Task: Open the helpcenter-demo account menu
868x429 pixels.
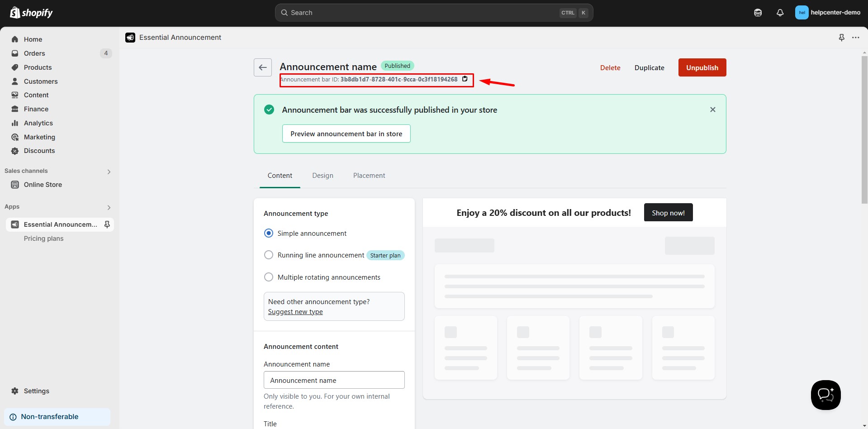Action: (x=827, y=13)
